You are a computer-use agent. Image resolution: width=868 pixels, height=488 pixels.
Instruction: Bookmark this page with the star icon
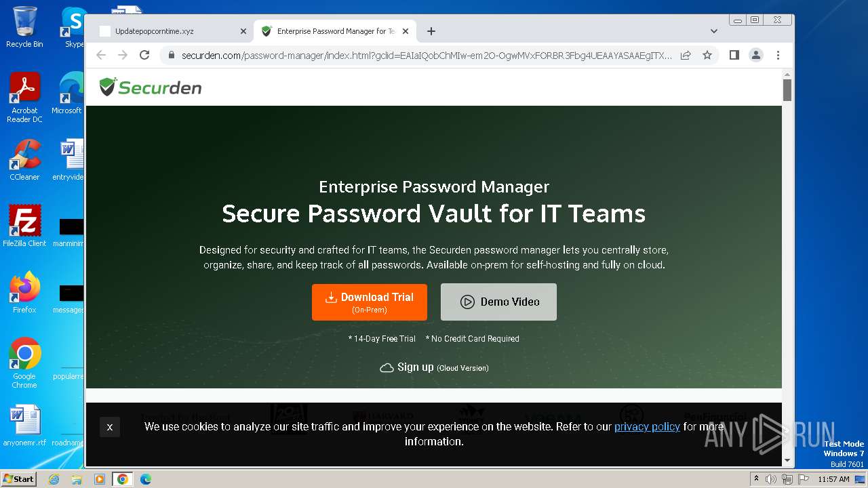[x=707, y=55]
